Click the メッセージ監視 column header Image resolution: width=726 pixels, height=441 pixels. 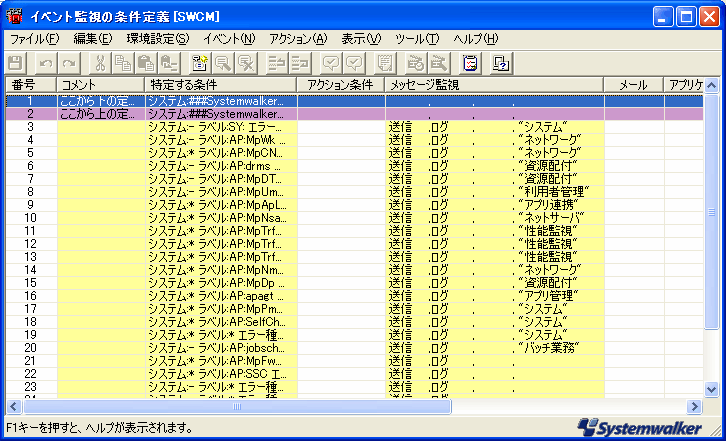click(x=494, y=85)
